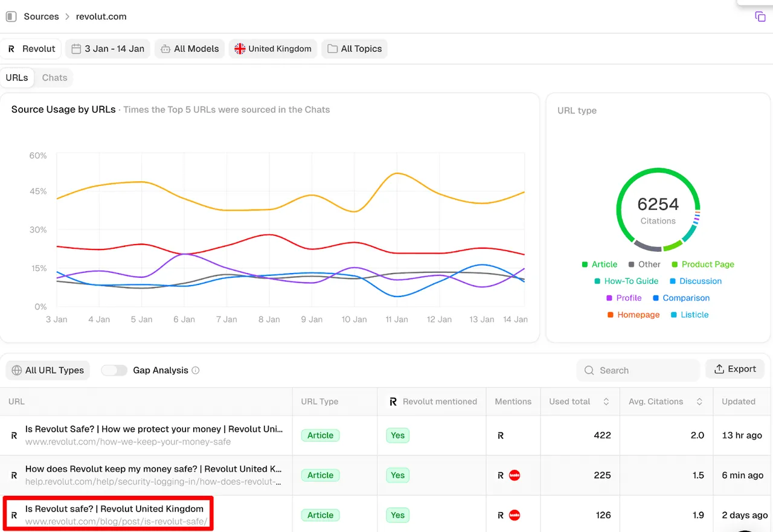Sort by Avg. Citations arrows

[x=699, y=402]
